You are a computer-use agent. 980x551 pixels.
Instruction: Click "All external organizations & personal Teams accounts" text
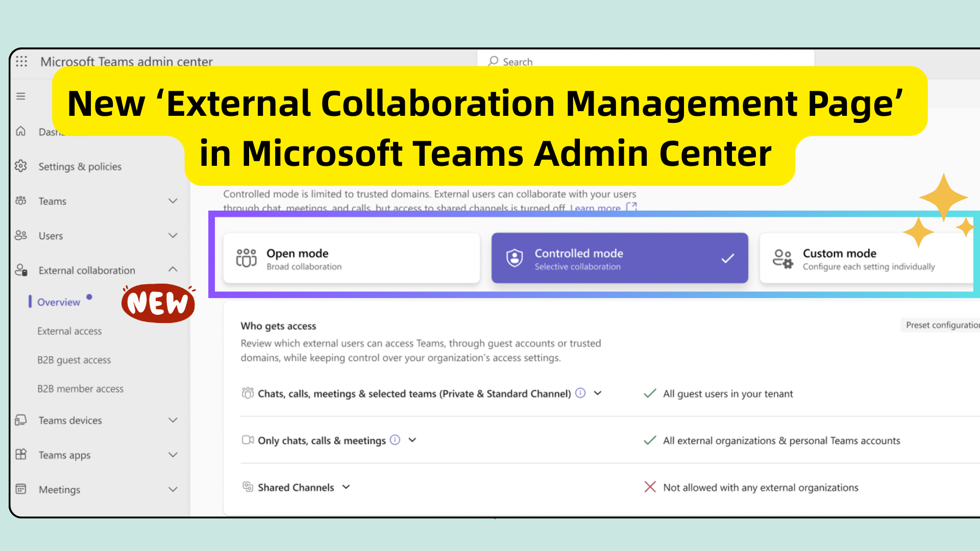(x=781, y=441)
